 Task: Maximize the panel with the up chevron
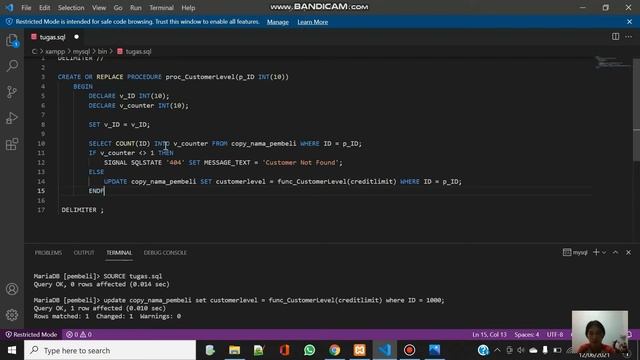[615, 252]
